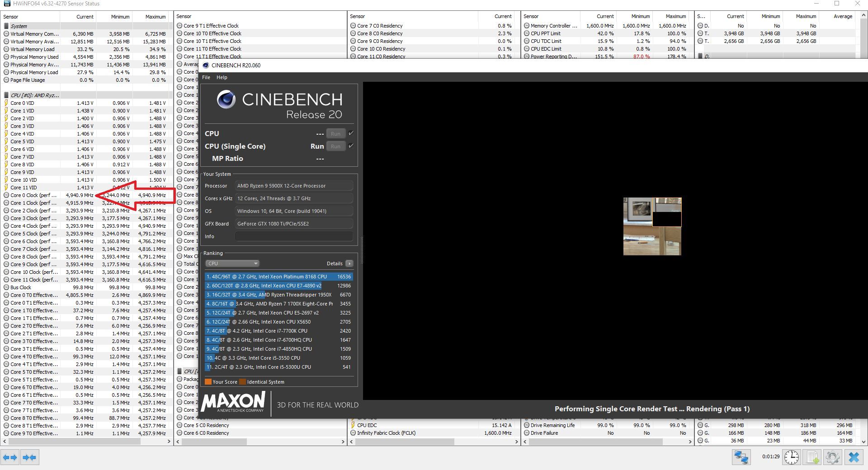Click the Core 5 C0 Residency sensor icon
The width and height of the screenshot is (868, 470).
point(179,425)
